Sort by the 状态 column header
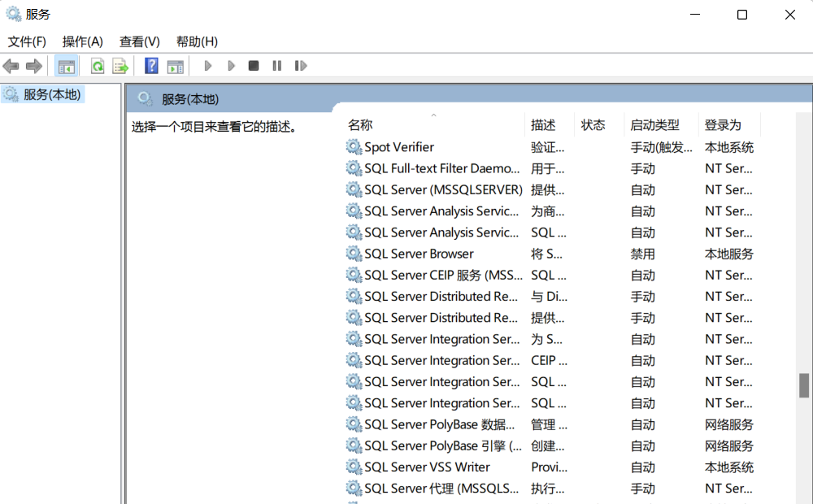The width and height of the screenshot is (813, 504). pyautogui.click(x=599, y=125)
